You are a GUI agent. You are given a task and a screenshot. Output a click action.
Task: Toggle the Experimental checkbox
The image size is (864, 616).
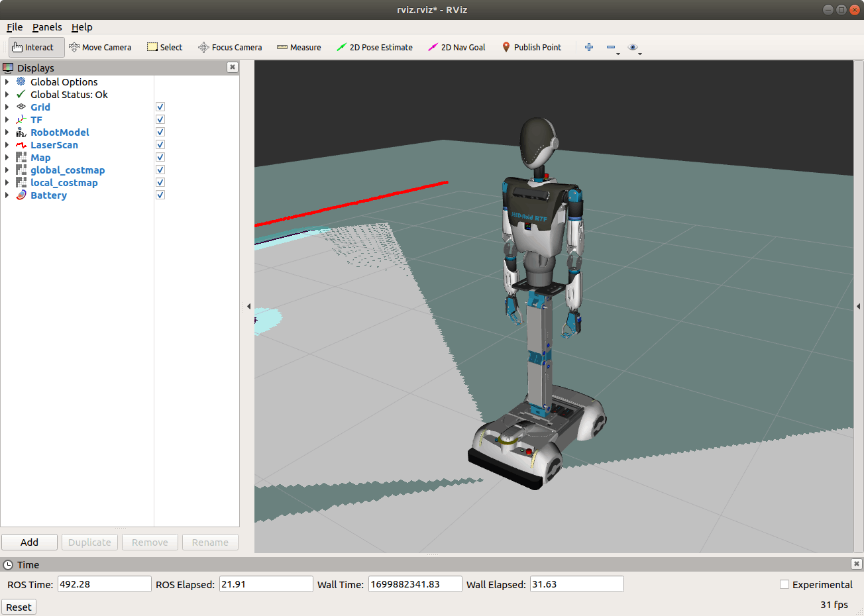(784, 584)
